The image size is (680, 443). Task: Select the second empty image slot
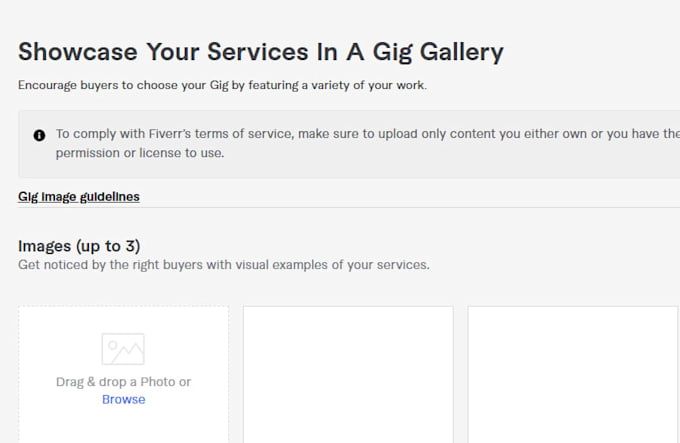pos(348,374)
